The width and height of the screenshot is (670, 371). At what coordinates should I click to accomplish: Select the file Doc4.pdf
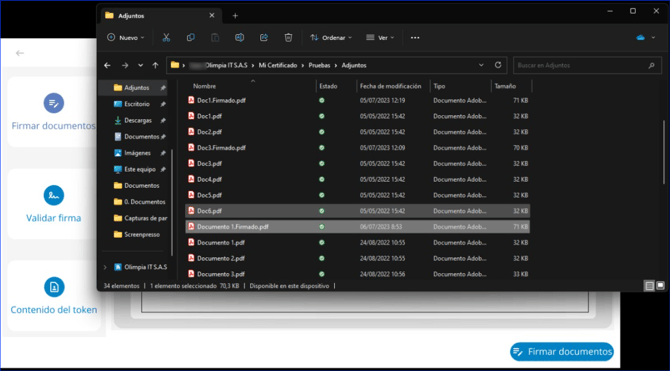pos(358,179)
